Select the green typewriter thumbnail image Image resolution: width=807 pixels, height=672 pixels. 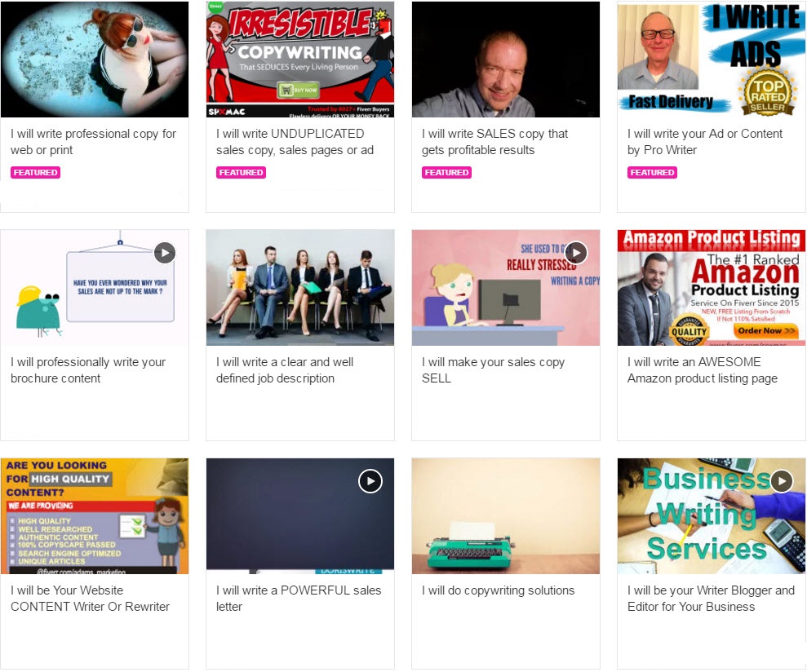click(506, 516)
